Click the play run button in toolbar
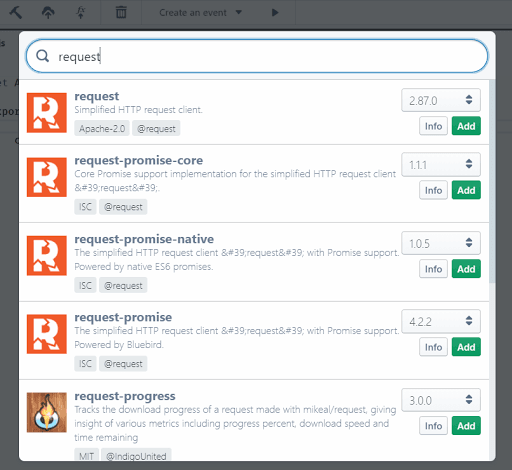The image size is (512, 470). click(275, 13)
